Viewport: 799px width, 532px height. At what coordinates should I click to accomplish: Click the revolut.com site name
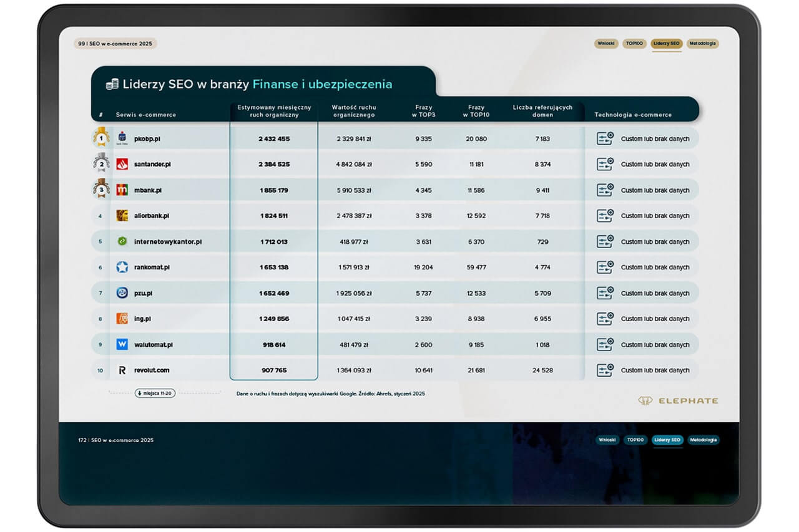[x=152, y=370]
